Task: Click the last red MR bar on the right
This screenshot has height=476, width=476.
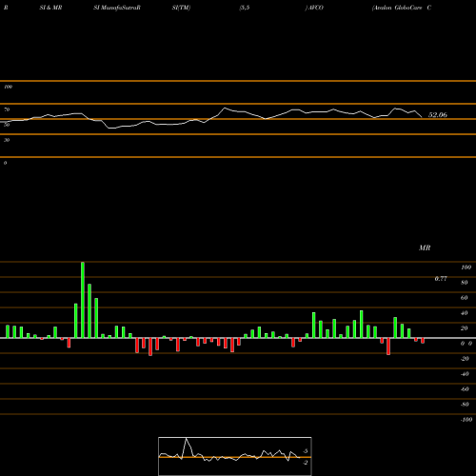Action: tap(423, 341)
